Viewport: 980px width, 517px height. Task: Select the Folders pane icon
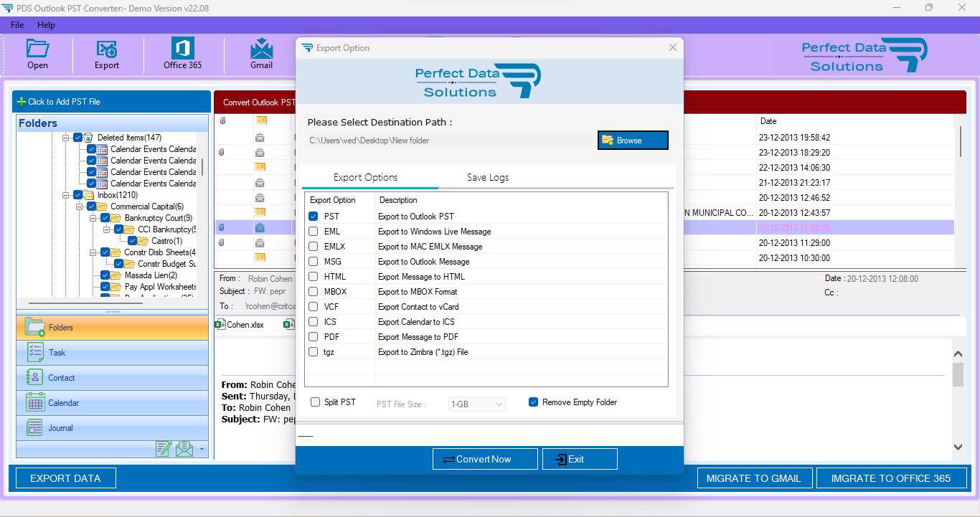pos(35,327)
